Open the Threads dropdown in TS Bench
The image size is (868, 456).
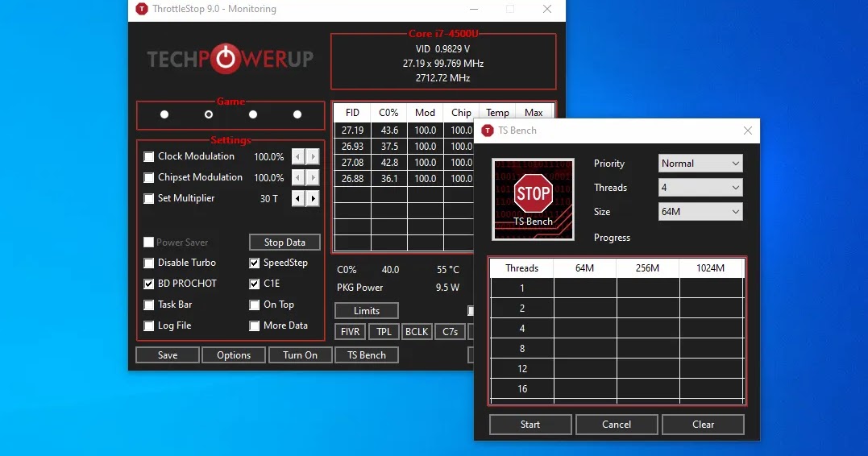pos(700,188)
